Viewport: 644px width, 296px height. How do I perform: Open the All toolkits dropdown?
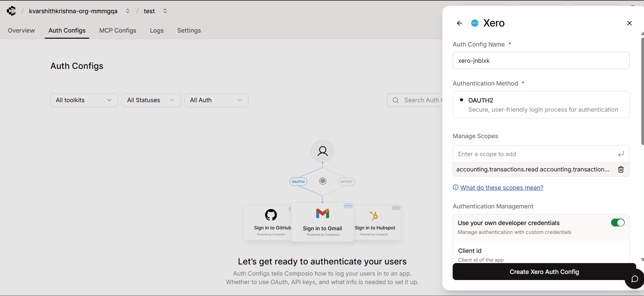point(84,100)
